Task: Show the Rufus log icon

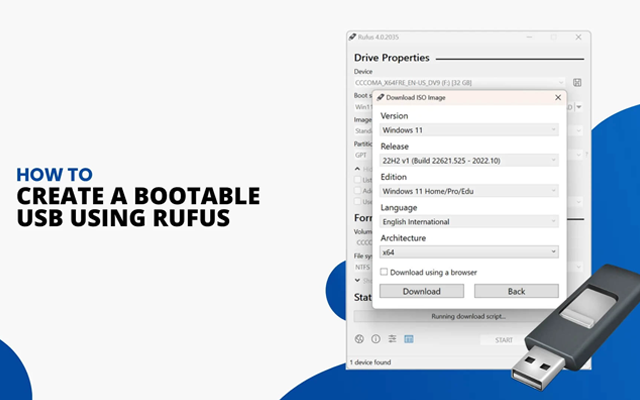Action: (408, 339)
